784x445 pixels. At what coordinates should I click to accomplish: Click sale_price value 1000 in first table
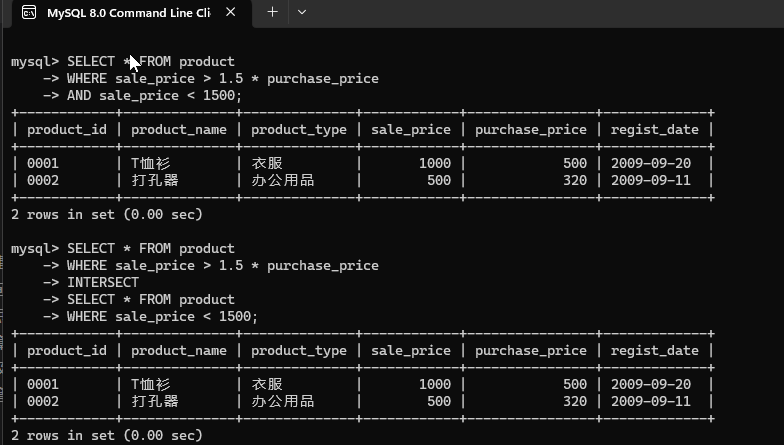tap(435, 163)
